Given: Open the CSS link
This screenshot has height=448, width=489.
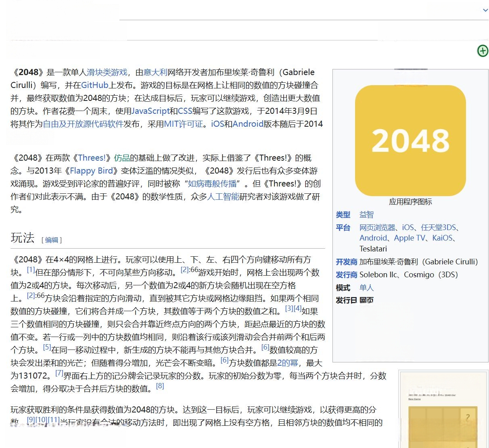Looking at the screenshot, I should tap(185, 111).
